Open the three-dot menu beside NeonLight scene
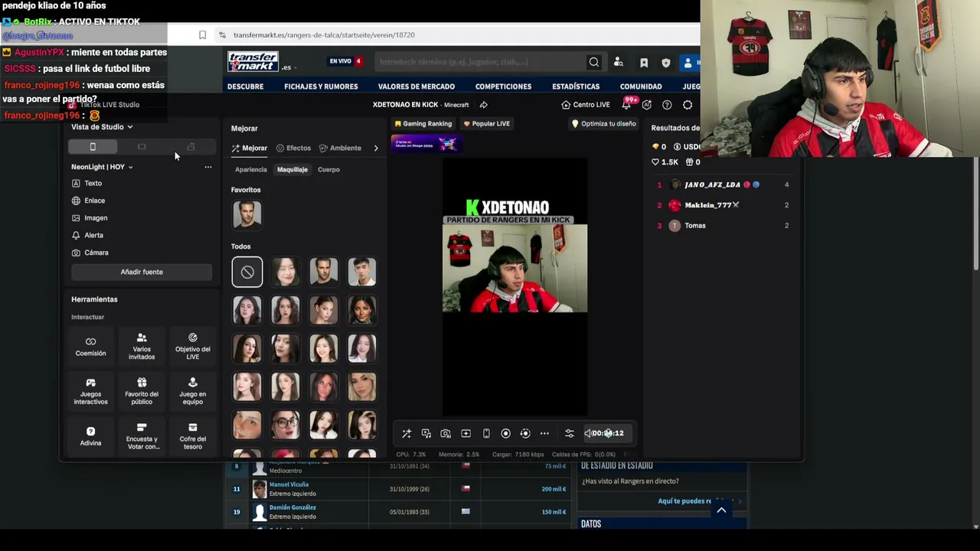This screenshot has width=980, height=551. click(208, 167)
